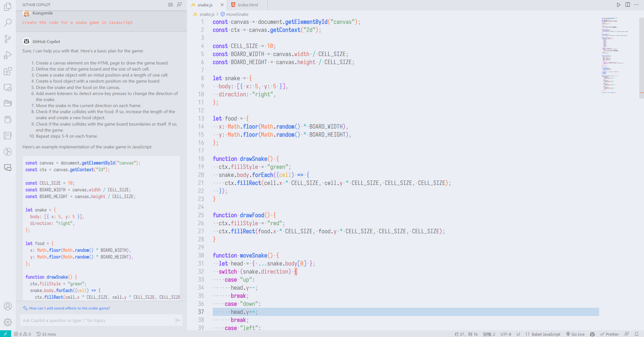
Task: Run the current file with play icon
Action: point(618,5)
